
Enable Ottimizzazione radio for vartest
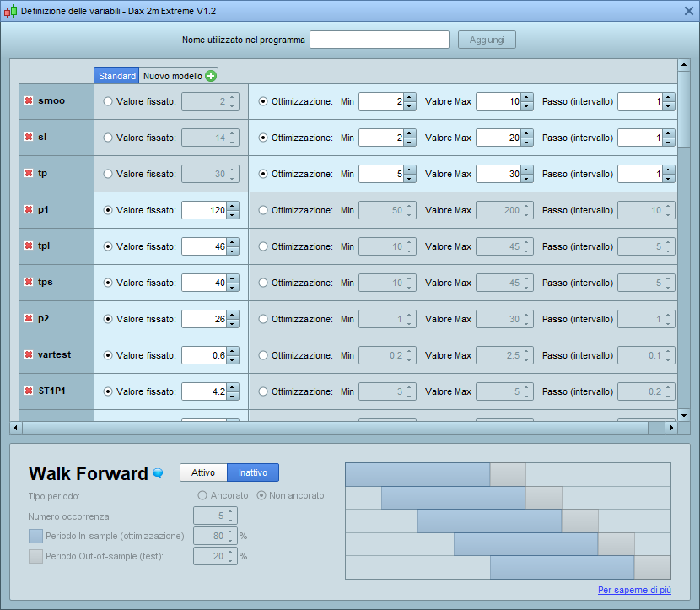pos(263,355)
